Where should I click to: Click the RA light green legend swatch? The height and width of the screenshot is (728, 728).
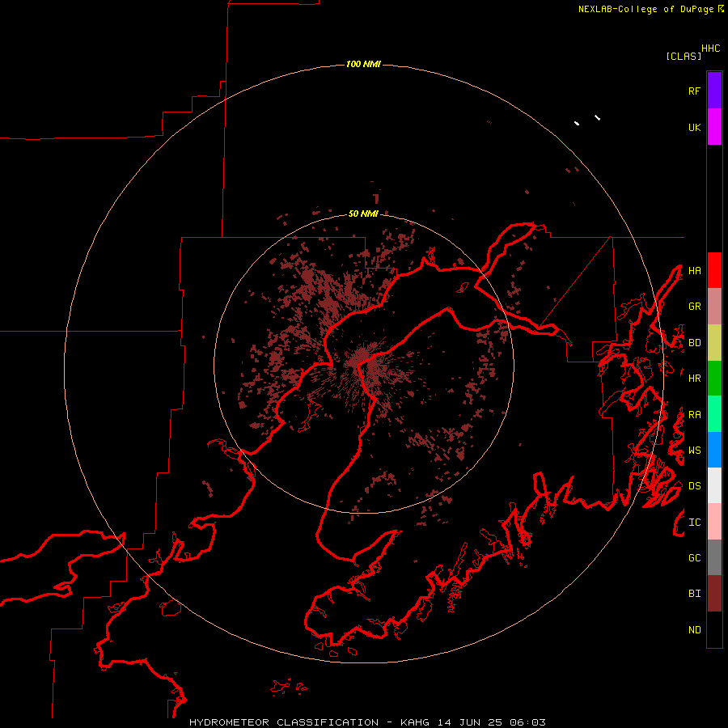[714, 414]
